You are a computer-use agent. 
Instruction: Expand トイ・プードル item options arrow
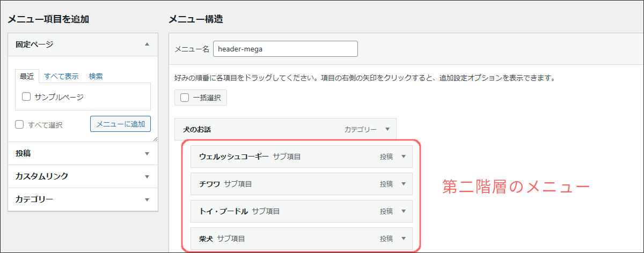tap(404, 211)
